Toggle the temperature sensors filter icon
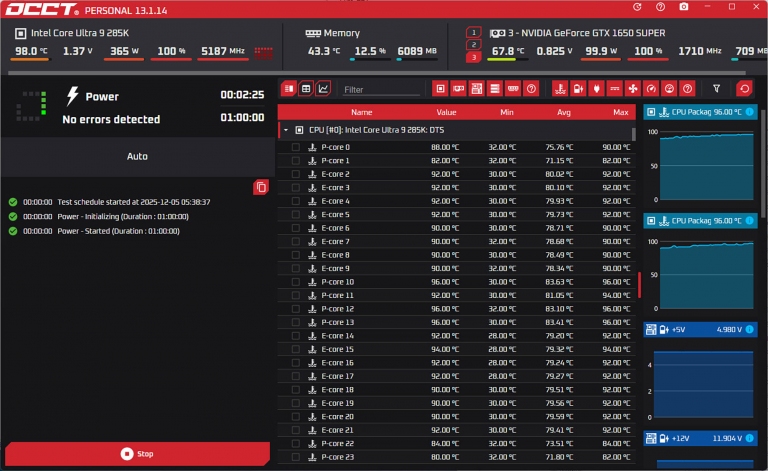This screenshot has height=471, width=768. click(560, 89)
